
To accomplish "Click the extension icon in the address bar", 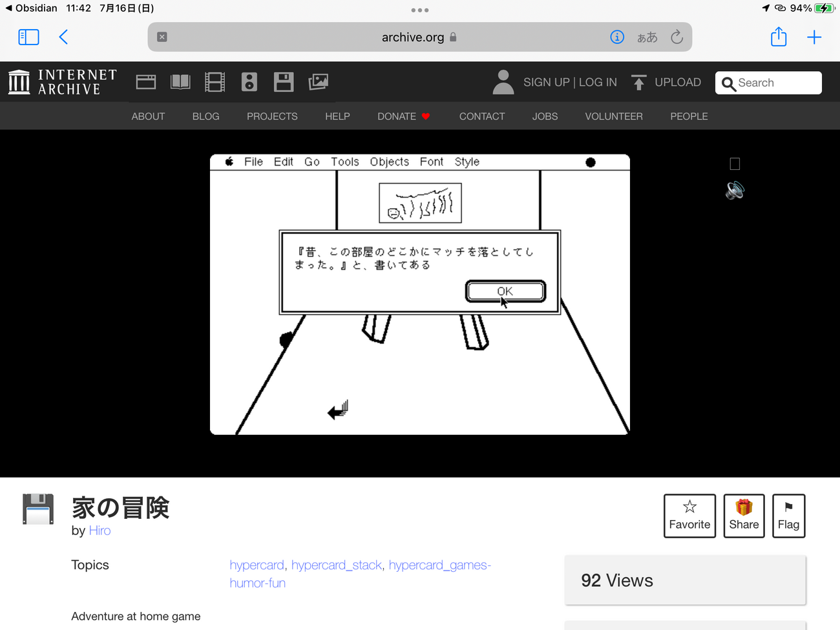I will [162, 37].
